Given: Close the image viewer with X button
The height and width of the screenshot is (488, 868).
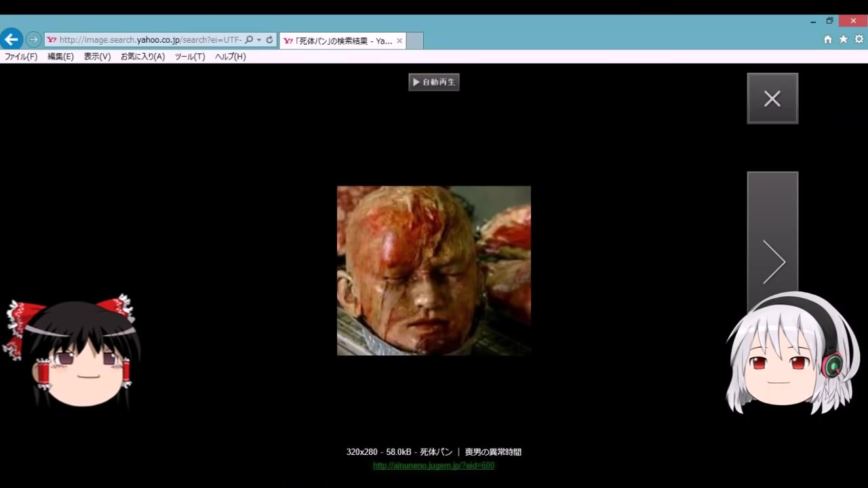Looking at the screenshot, I should tap(772, 99).
